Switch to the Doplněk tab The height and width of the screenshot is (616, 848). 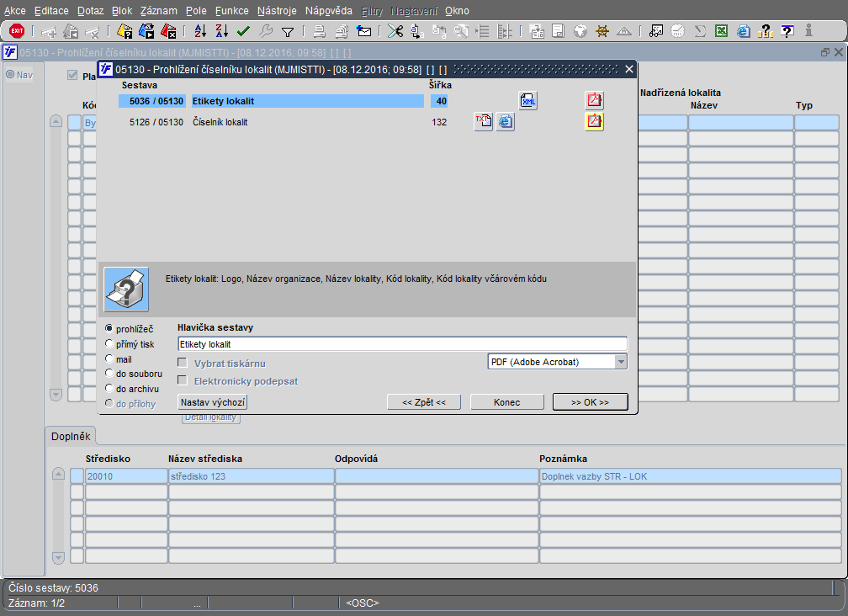click(71, 437)
